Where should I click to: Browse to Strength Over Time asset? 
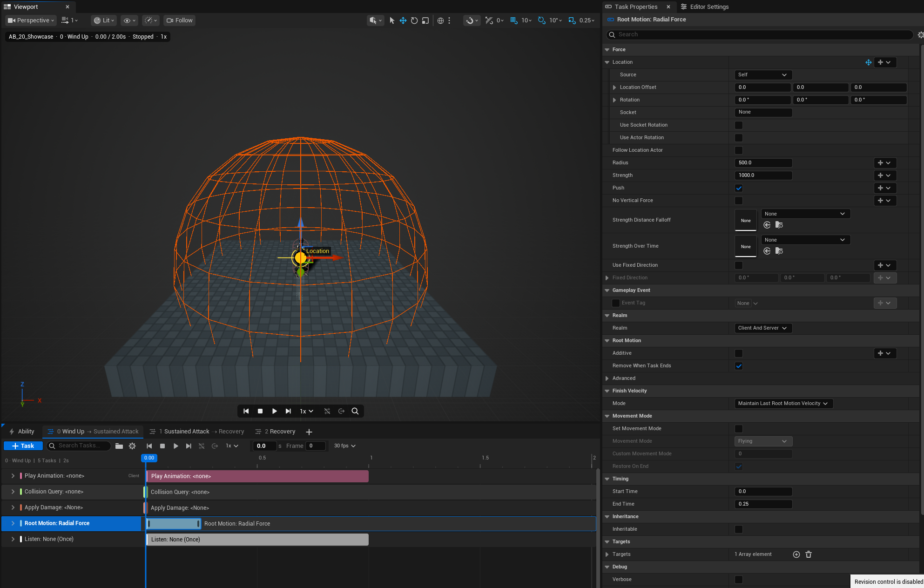(779, 251)
